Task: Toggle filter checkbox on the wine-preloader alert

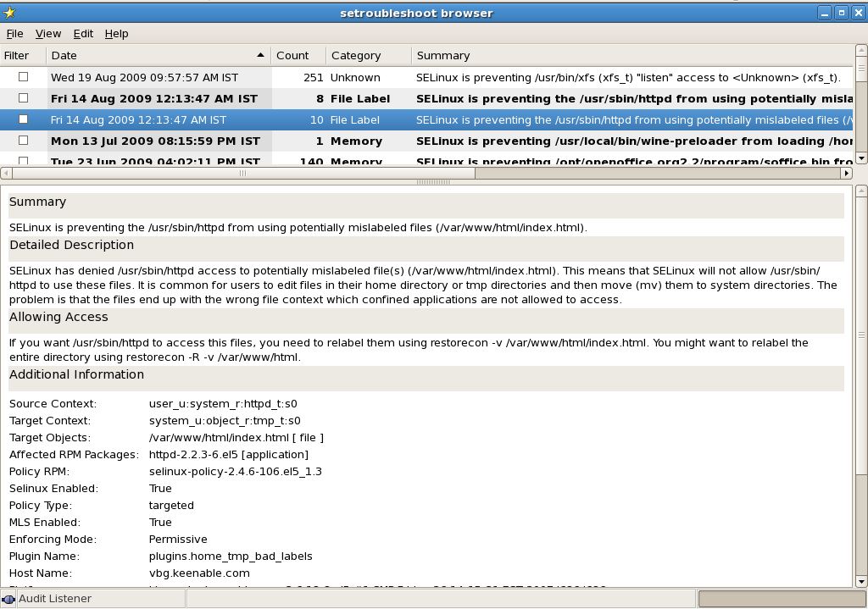Action: (x=24, y=141)
